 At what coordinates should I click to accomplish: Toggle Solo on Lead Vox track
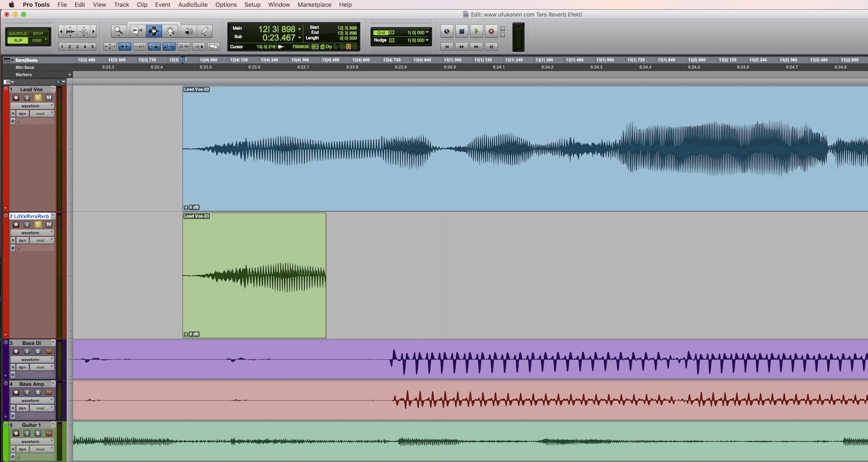(x=38, y=98)
